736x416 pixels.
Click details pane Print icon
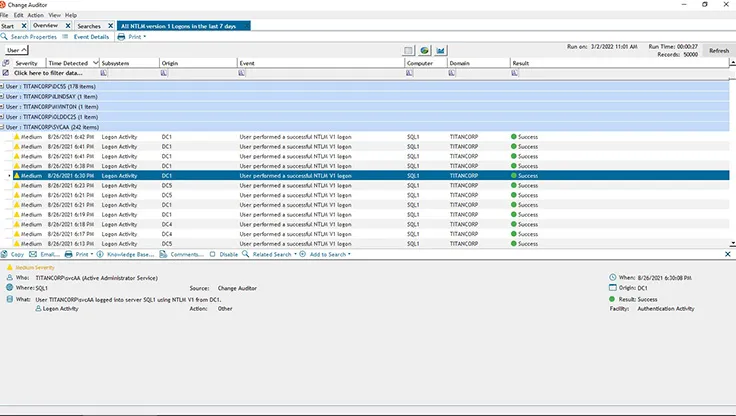[69, 254]
